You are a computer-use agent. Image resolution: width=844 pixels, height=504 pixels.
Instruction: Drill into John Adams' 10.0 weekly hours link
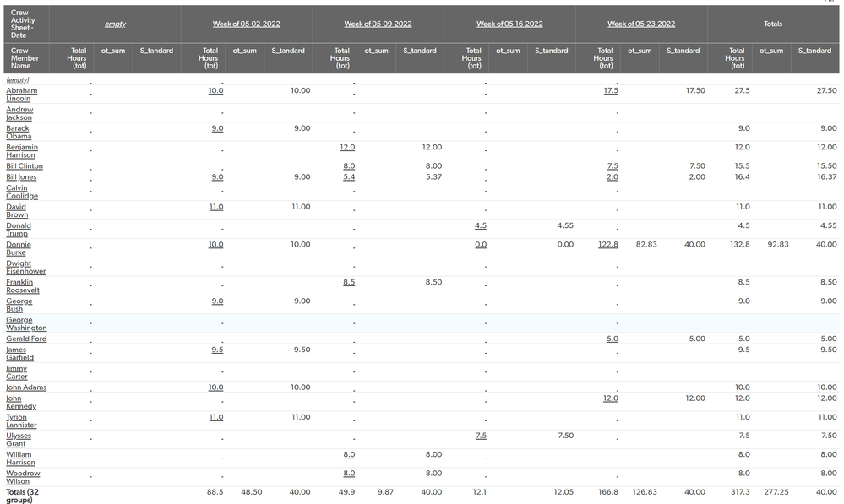215,387
